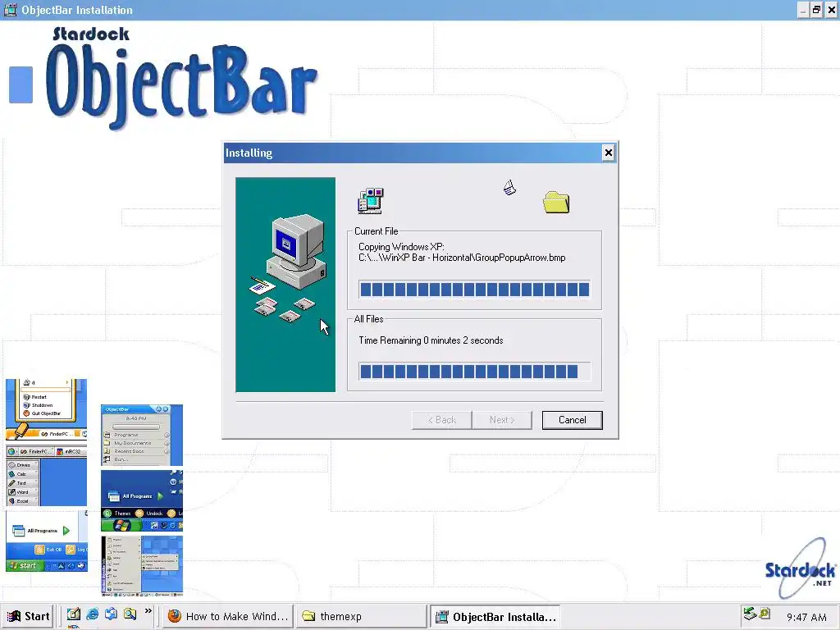
Task: Click the All Files progress bar
Action: 475,372
